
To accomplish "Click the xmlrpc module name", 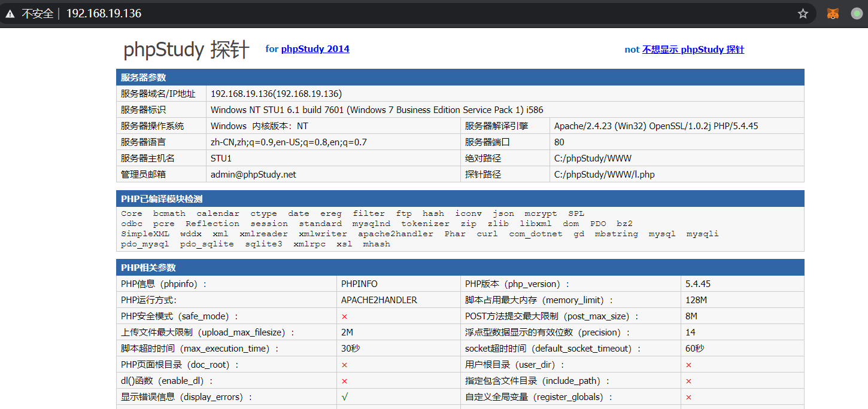I will 309,244.
